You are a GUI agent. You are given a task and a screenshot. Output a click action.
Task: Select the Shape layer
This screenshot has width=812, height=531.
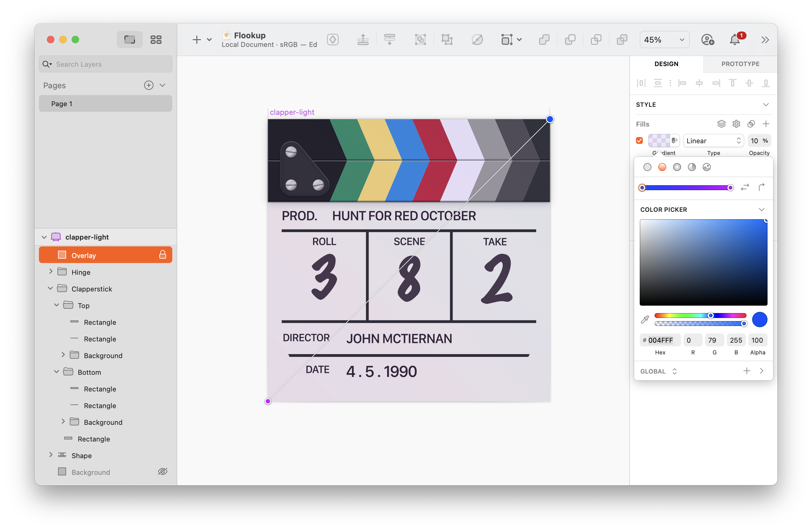coord(105,455)
